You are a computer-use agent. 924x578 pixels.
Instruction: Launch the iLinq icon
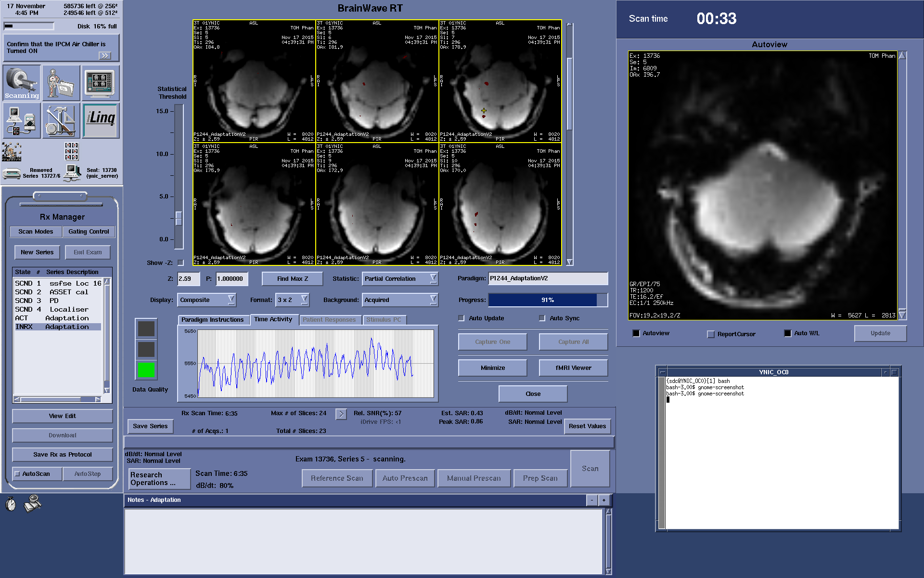(101, 120)
